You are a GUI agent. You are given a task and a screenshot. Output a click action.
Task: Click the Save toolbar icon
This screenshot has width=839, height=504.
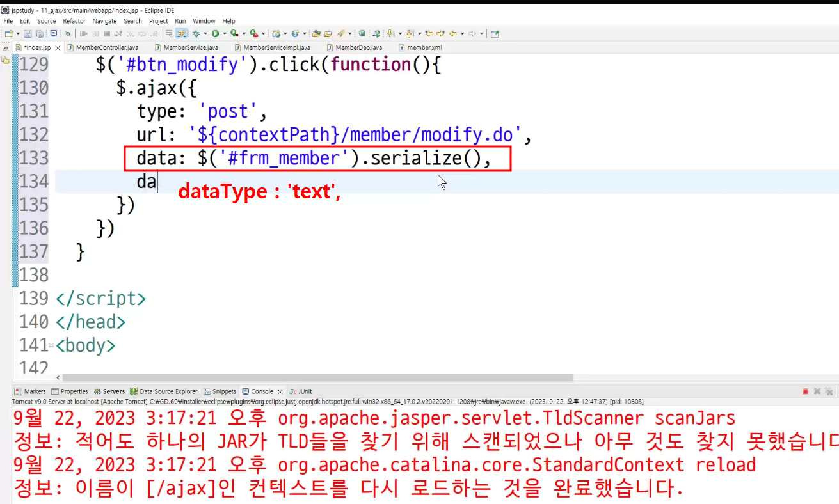[28, 33]
